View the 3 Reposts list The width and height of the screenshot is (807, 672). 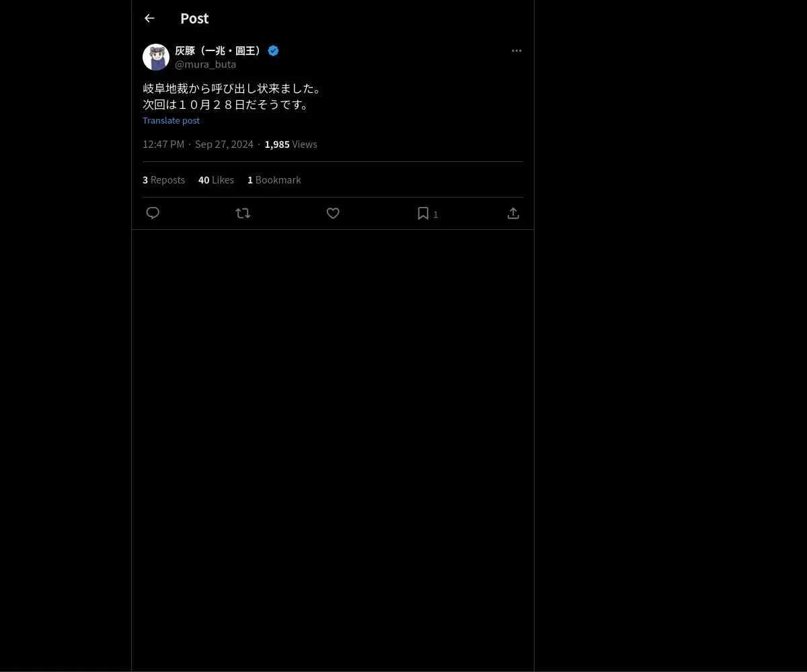163,179
